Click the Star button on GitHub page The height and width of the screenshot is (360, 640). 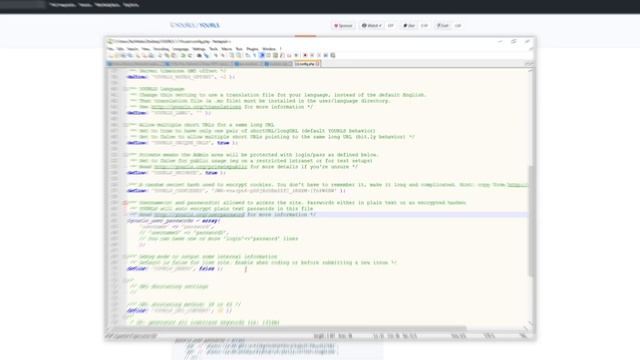[409, 26]
